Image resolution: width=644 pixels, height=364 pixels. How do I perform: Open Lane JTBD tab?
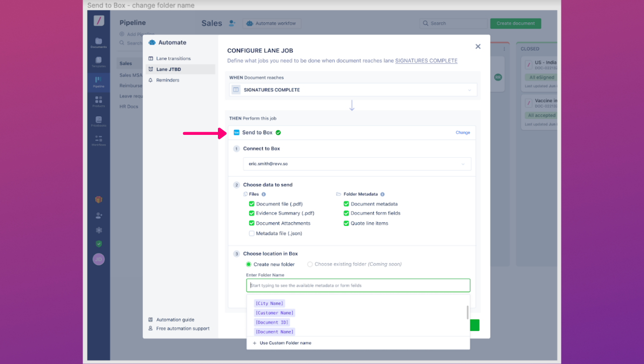pyautogui.click(x=180, y=69)
